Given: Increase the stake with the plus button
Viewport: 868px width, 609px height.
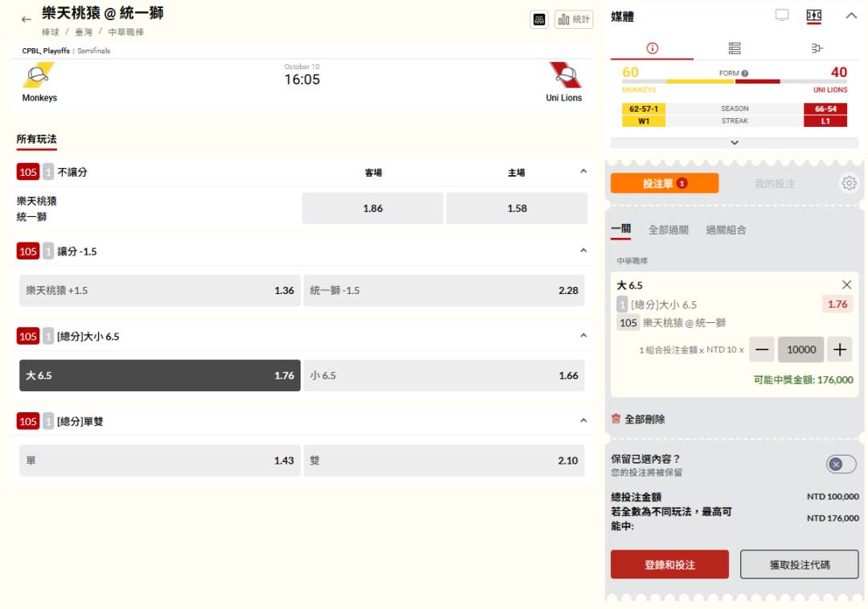Looking at the screenshot, I should point(840,349).
